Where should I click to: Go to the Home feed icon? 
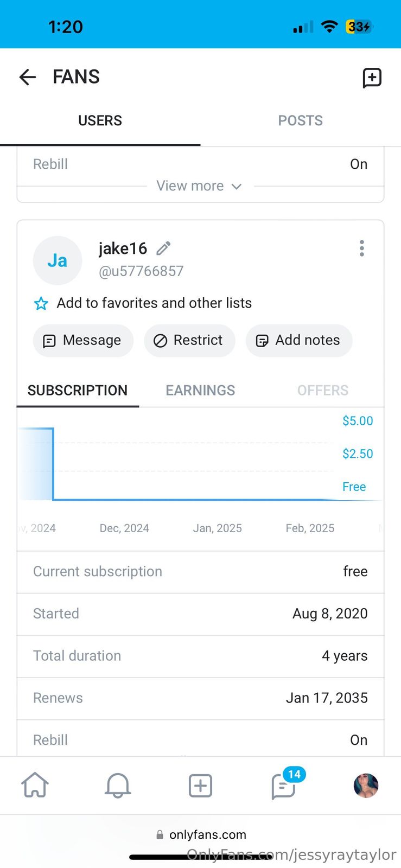[x=35, y=785]
